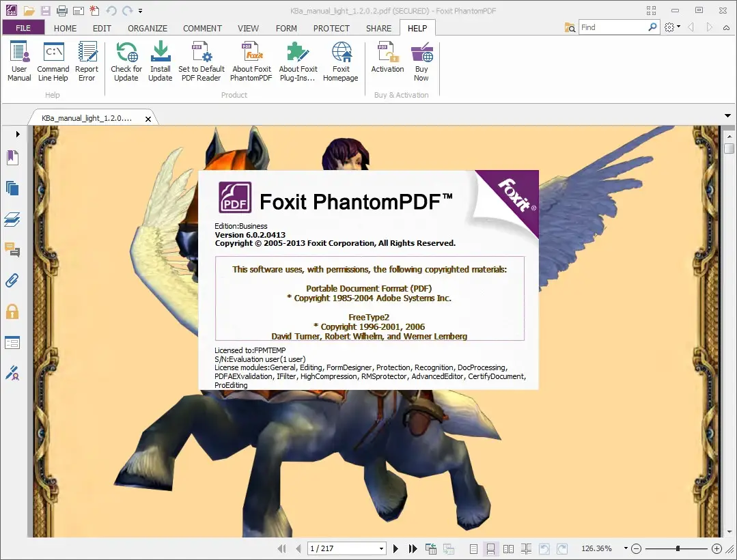
Task: Switch to the HOME ribbon tab
Action: pos(65,28)
